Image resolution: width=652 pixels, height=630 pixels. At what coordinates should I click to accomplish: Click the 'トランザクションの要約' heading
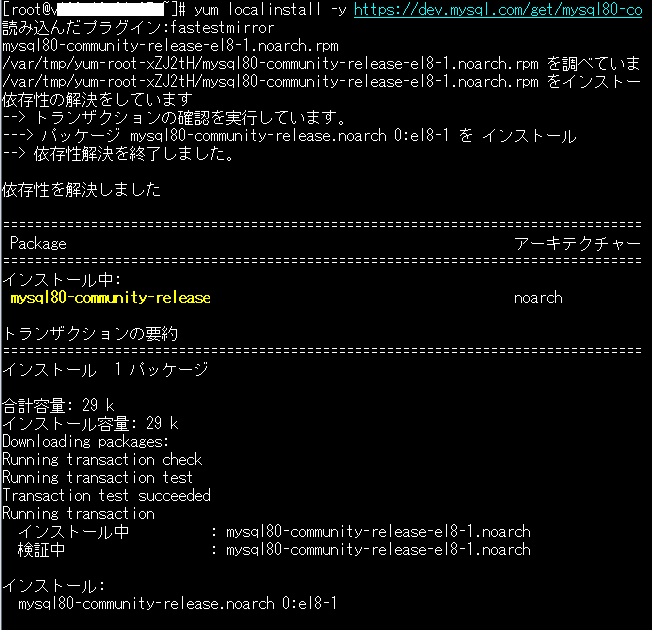tap(90, 334)
